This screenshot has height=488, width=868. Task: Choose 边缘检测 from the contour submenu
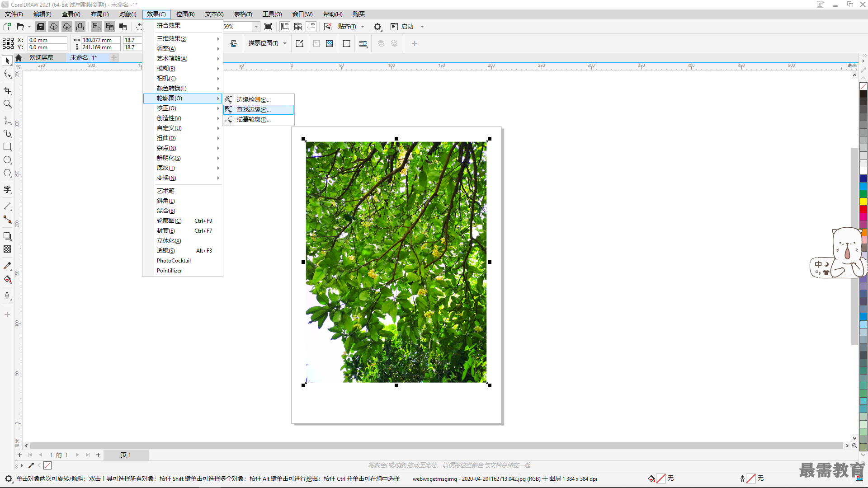259,99
